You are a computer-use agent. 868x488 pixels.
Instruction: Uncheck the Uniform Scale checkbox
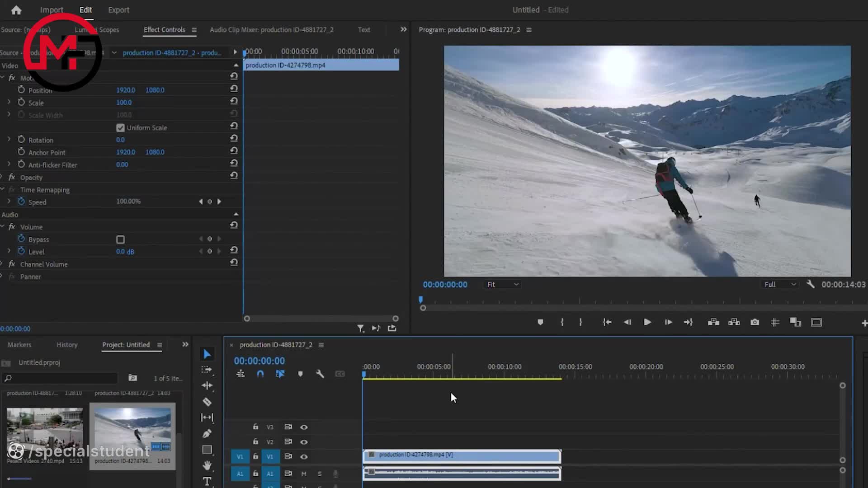pyautogui.click(x=120, y=128)
